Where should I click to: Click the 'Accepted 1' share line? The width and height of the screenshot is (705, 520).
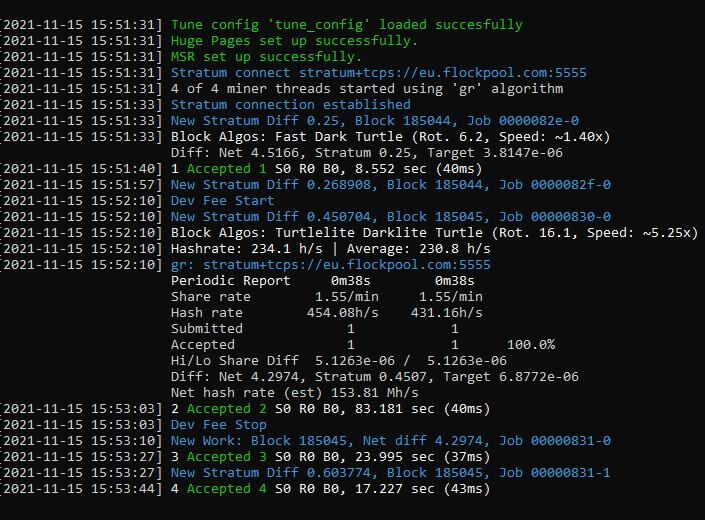[x=326, y=169]
